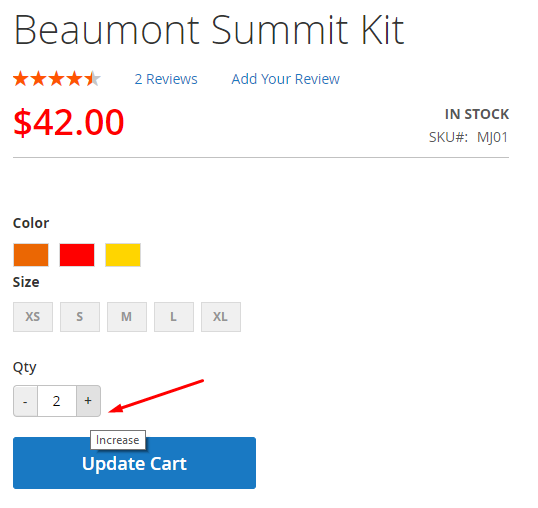538x508 pixels.
Task: Click the Increase tooltip label
Action: tap(118, 440)
